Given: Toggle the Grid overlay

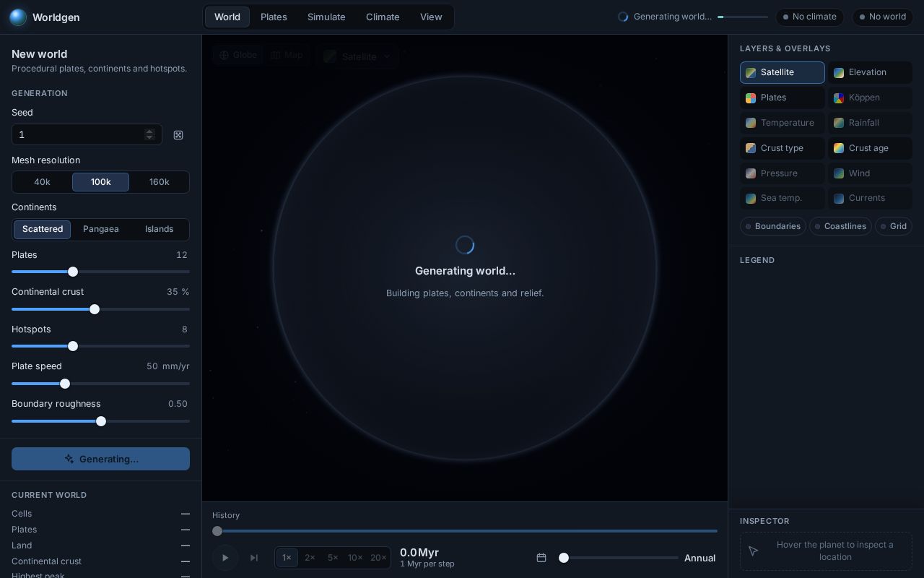Looking at the screenshot, I should click(894, 226).
